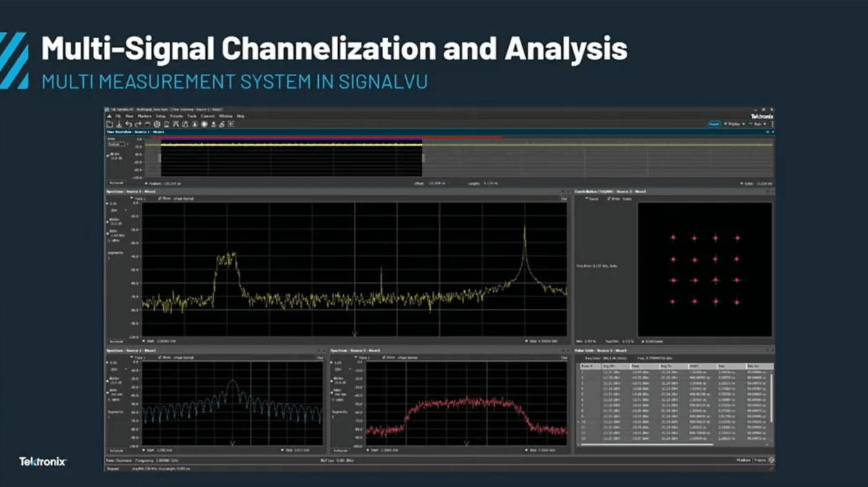Click Traces button in status bar

760,460
